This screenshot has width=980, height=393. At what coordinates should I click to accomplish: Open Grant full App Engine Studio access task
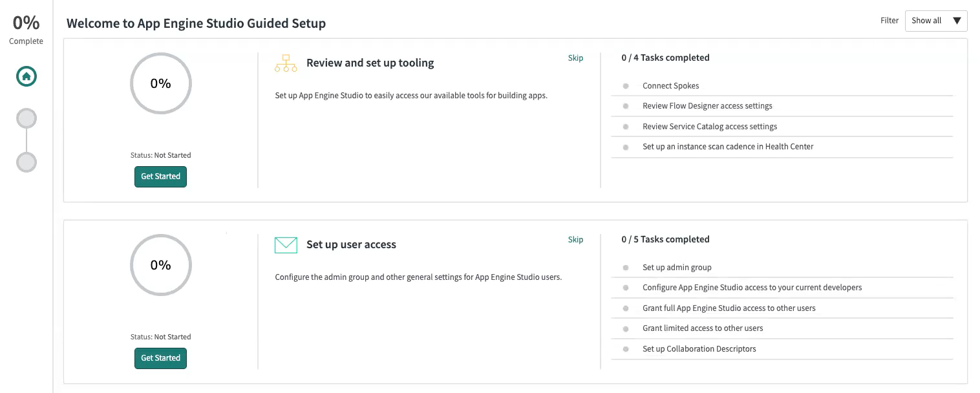[729, 308]
